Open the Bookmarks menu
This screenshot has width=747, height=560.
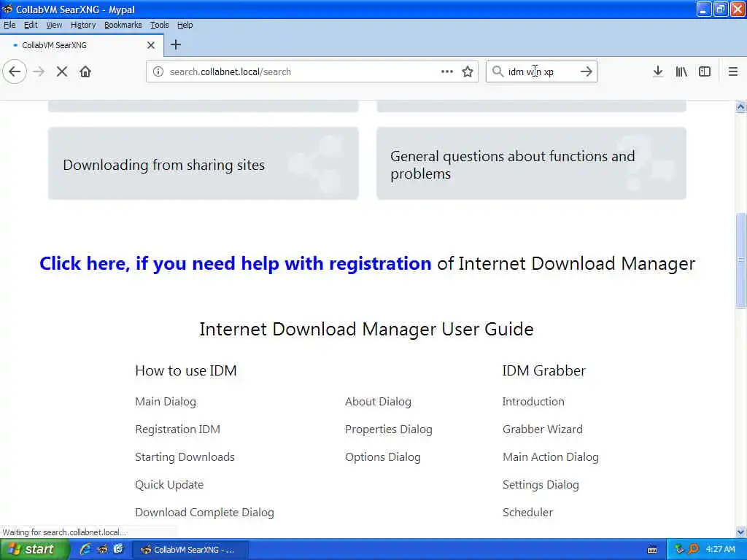coord(123,26)
